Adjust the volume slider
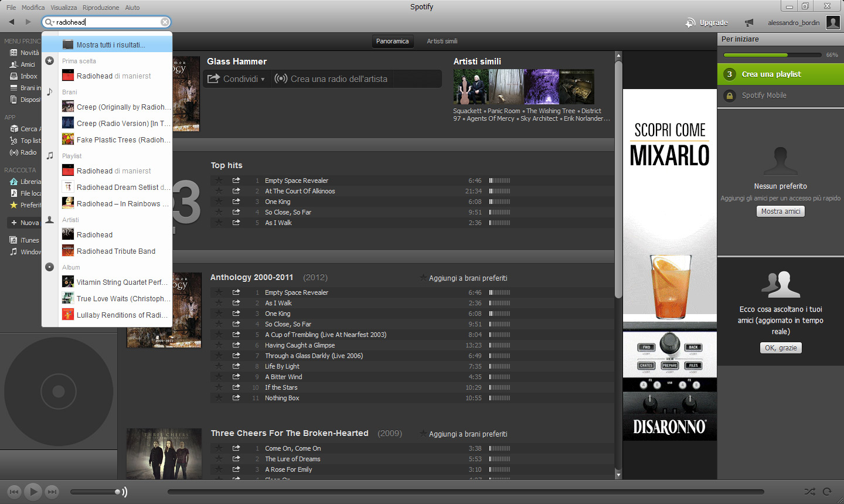The height and width of the screenshot is (504, 844). pos(95,492)
